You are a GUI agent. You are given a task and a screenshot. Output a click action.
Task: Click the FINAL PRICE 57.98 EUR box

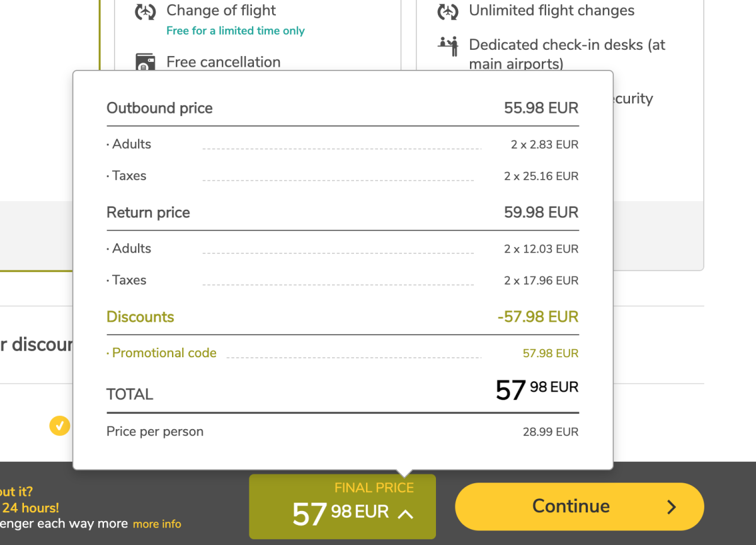point(342,507)
